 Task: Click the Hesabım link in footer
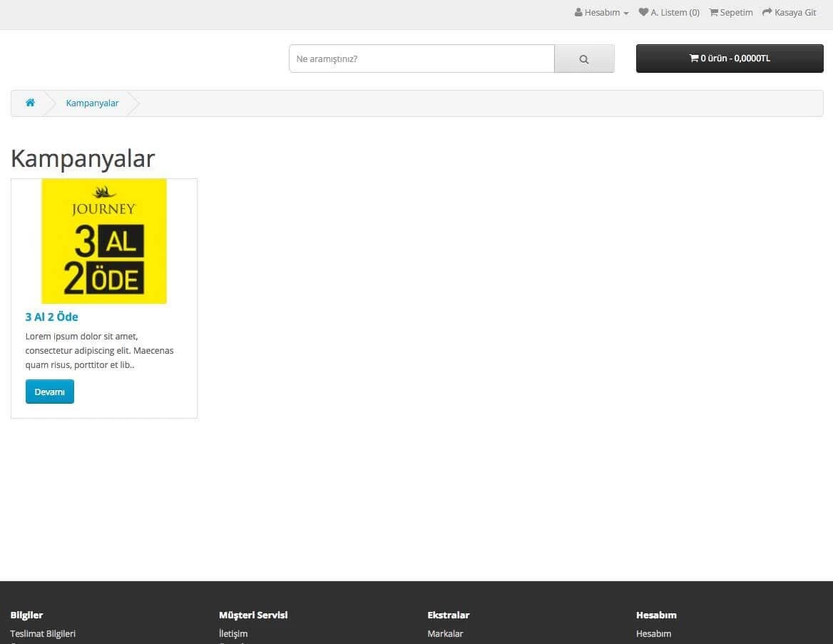pos(653,633)
